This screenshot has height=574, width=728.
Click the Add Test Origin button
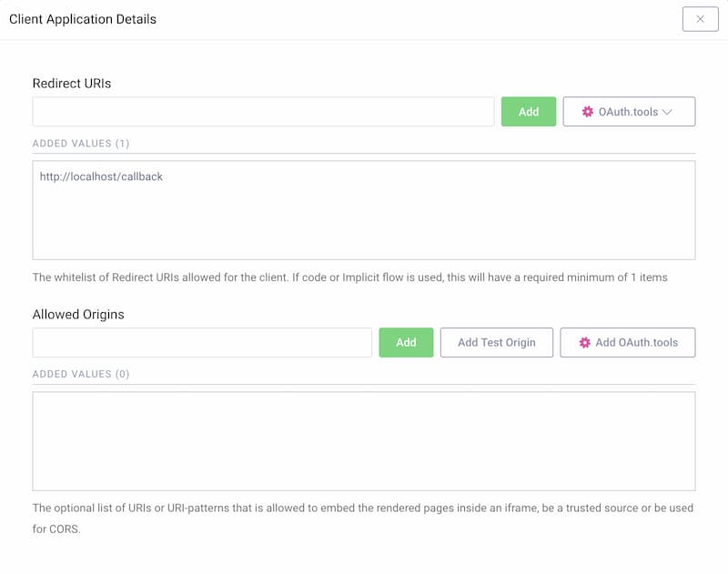coord(496,343)
